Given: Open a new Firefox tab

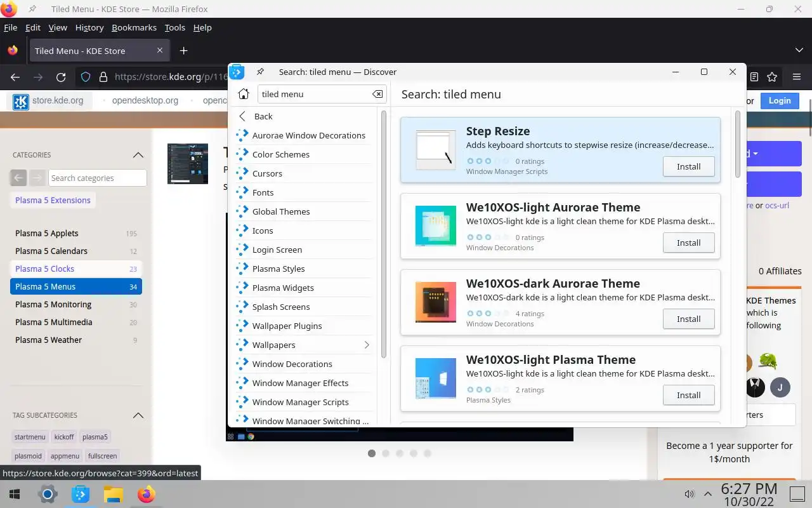Looking at the screenshot, I should tap(183, 50).
